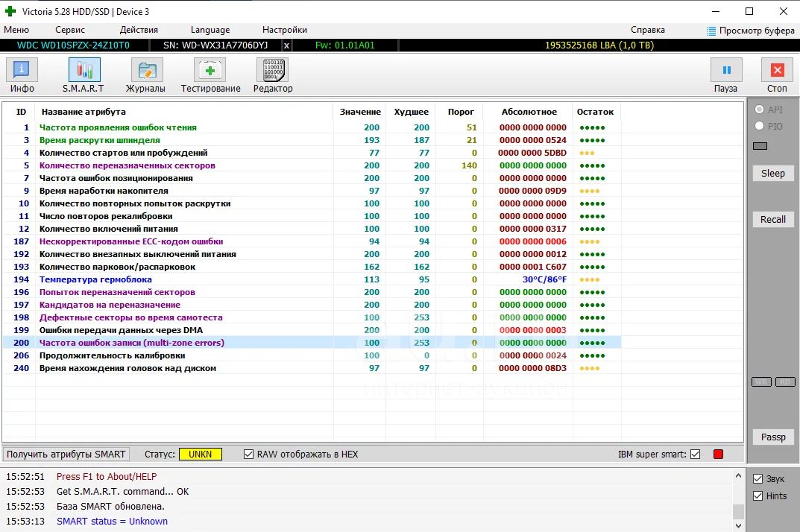Click log entry SMART status = Unknown

click(x=112, y=522)
